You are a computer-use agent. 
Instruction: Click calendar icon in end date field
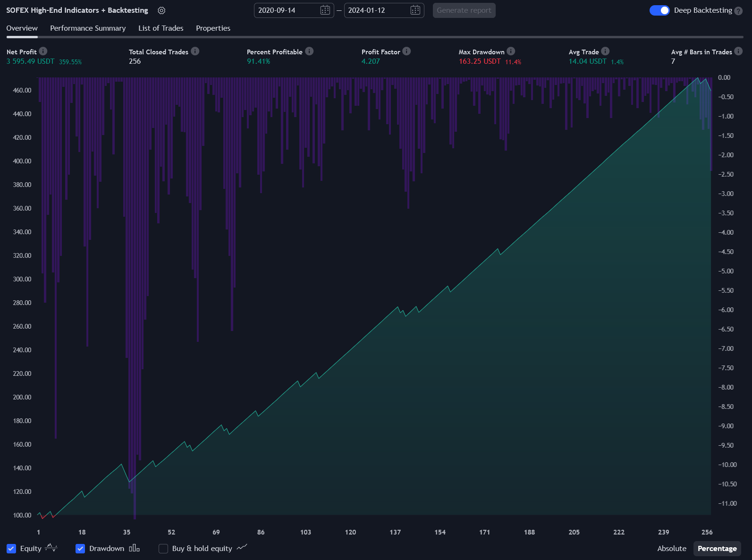[415, 10]
